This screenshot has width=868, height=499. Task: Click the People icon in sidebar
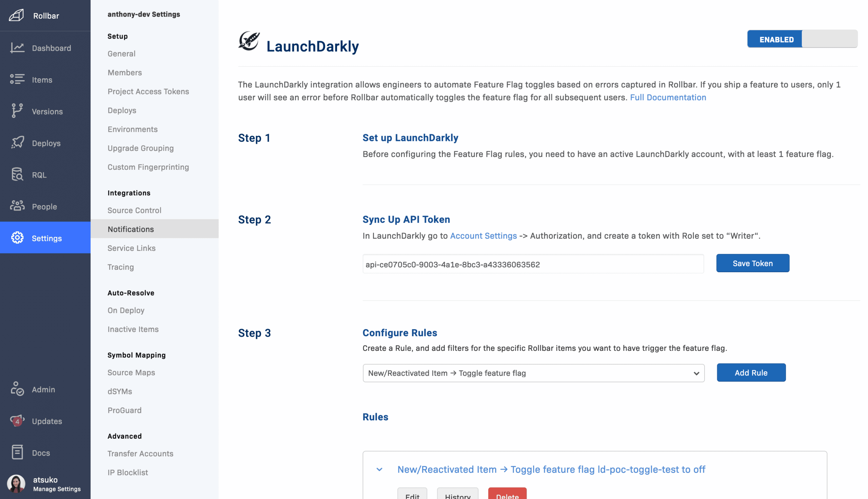pos(17,206)
